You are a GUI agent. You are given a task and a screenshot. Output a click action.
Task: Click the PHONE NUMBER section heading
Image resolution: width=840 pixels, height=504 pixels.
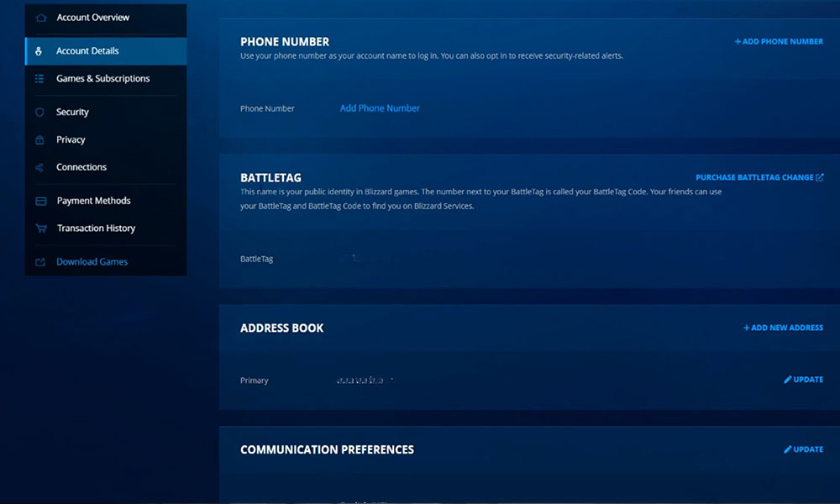(285, 42)
